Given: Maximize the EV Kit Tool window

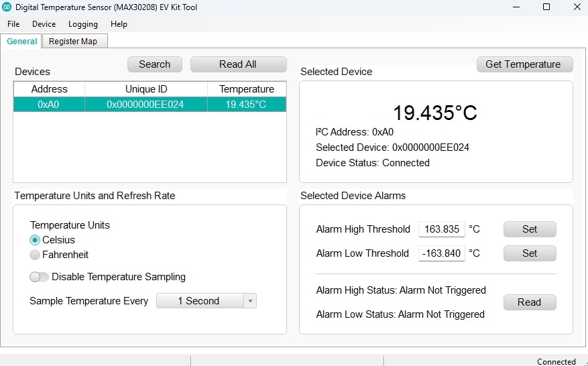Looking at the screenshot, I should click(546, 7).
